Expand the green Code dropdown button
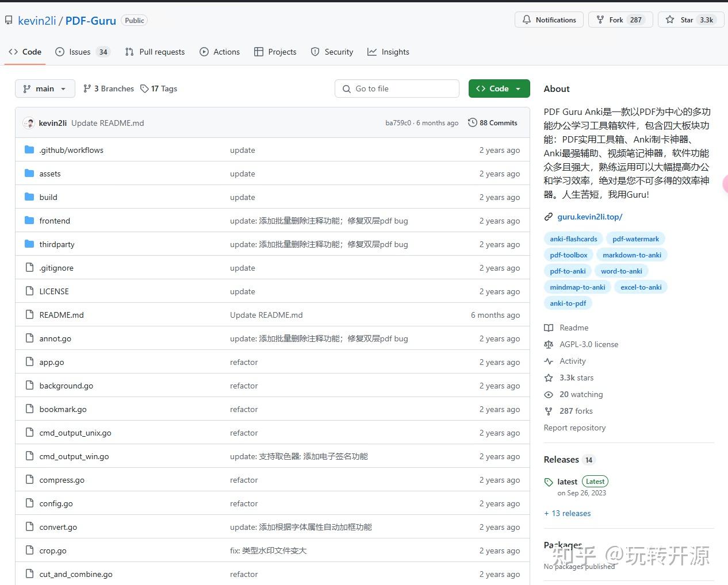 coord(499,88)
